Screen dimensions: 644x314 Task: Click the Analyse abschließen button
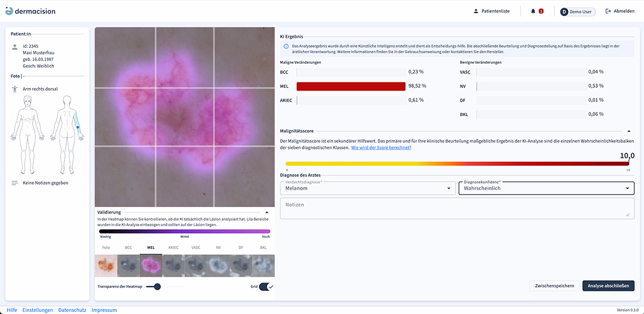pos(608,286)
